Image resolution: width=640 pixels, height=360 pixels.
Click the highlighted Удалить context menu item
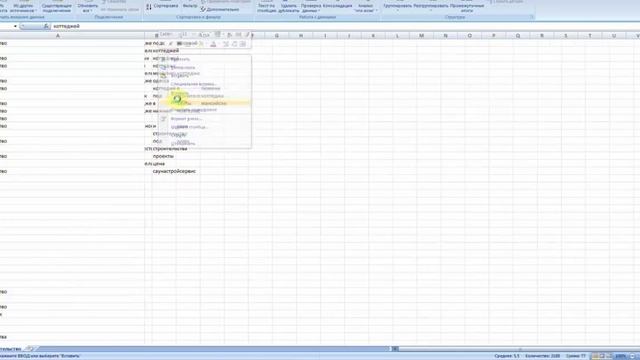(205, 103)
